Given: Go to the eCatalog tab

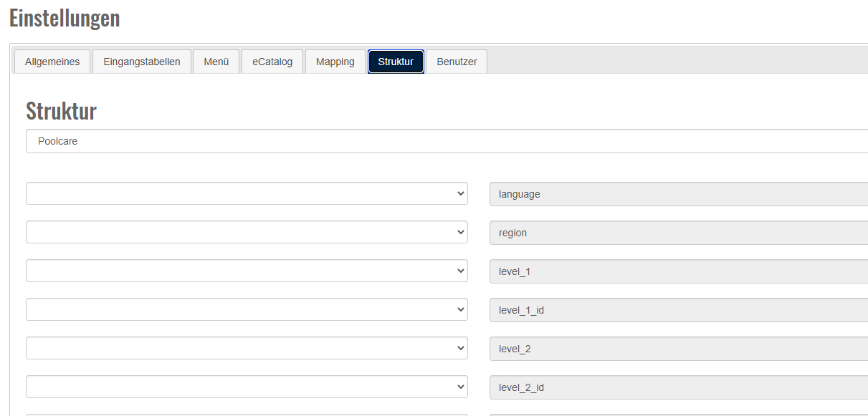Looking at the screenshot, I should click(x=272, y=62).
